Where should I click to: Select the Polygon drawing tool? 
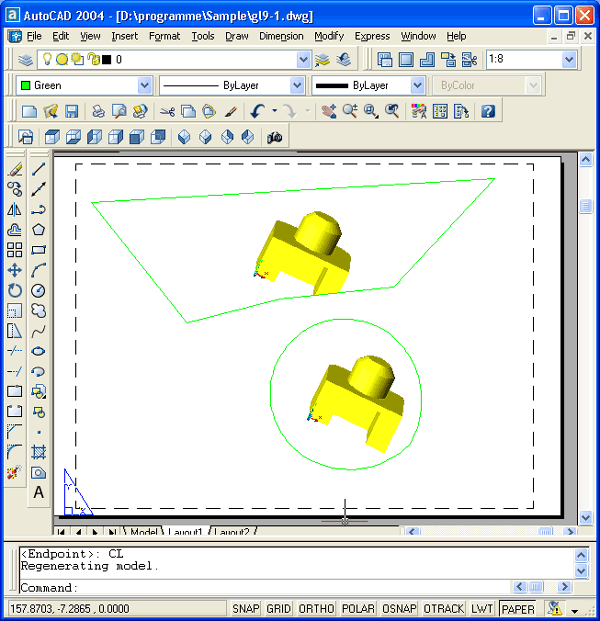tap(38, 229)
